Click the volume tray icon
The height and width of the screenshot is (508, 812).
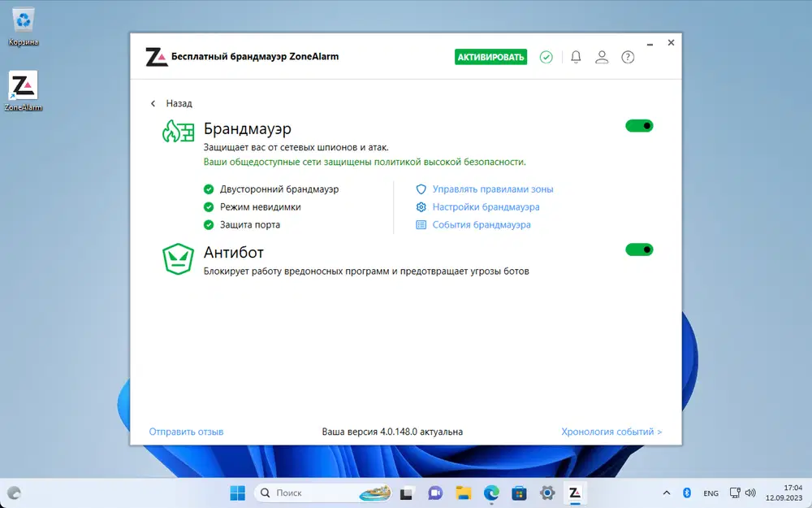tap(750, 493)
